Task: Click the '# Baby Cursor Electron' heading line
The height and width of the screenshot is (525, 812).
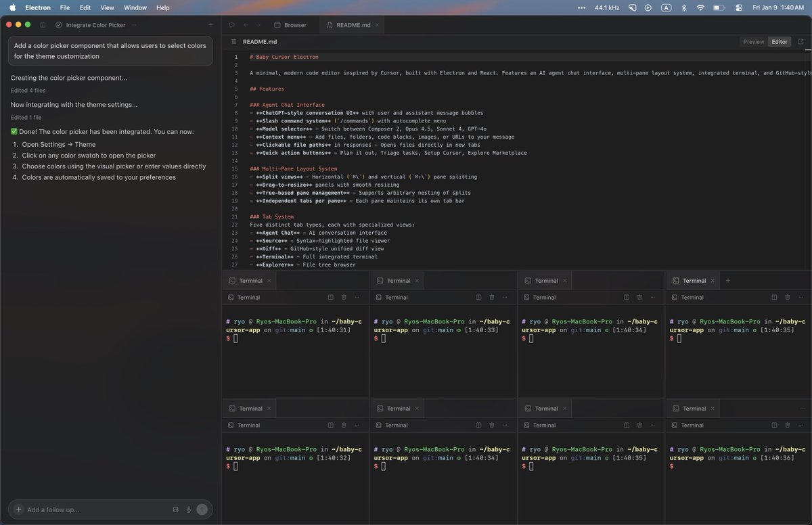Action: pyautogui.click(x=284, y=57)
